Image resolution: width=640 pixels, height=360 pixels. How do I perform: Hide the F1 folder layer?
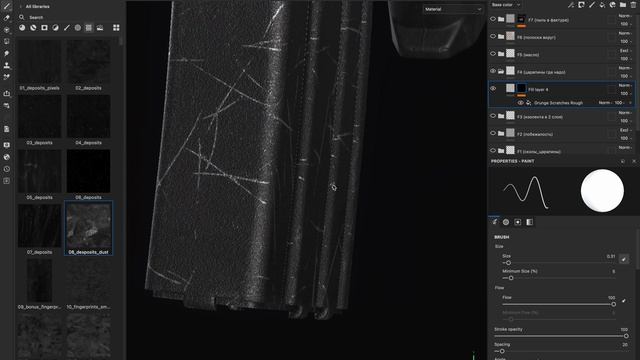pos(493,151)
